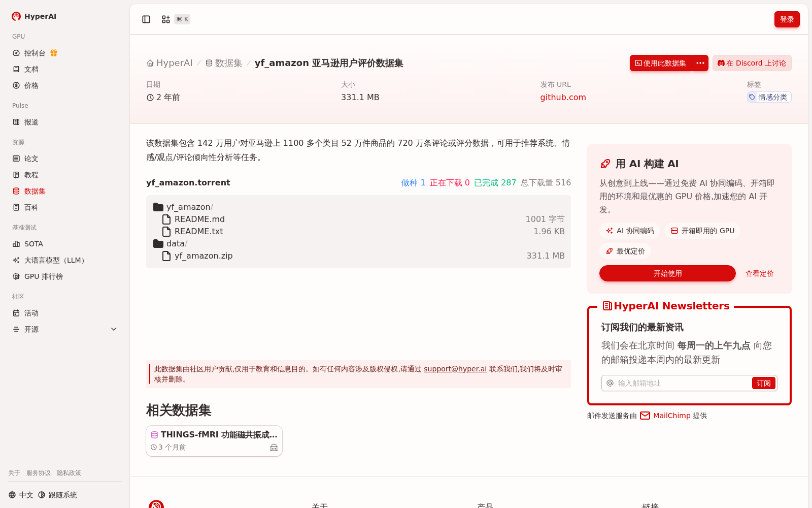Open 大语言模型（LLM）page

tap(65, 260)
